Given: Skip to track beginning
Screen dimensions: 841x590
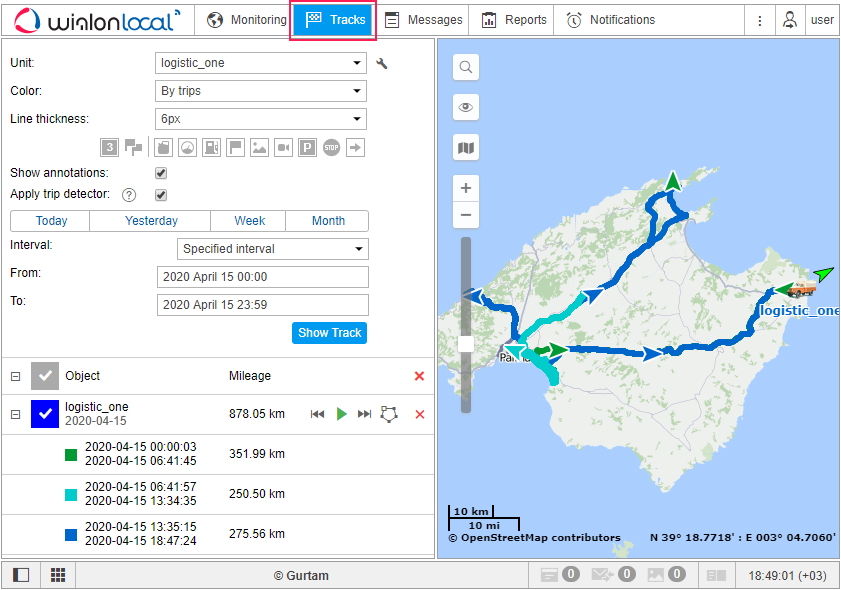Looking at the screenshot, I should tap(318, 414).
